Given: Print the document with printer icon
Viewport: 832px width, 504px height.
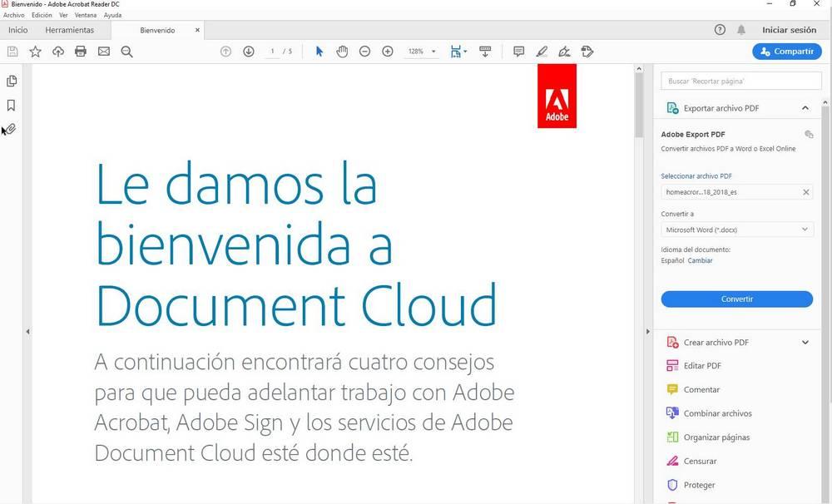Looking at the screenshot, I should click(x=81, y=52).
